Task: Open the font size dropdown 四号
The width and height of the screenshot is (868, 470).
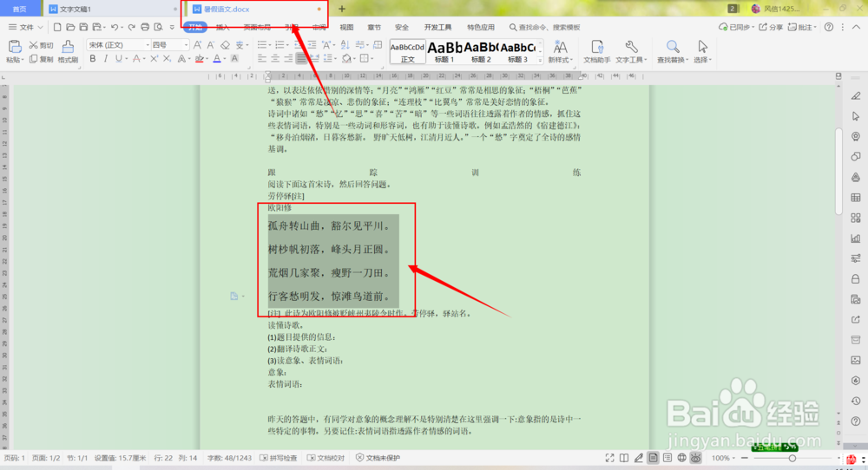Action: pos(186,45)
